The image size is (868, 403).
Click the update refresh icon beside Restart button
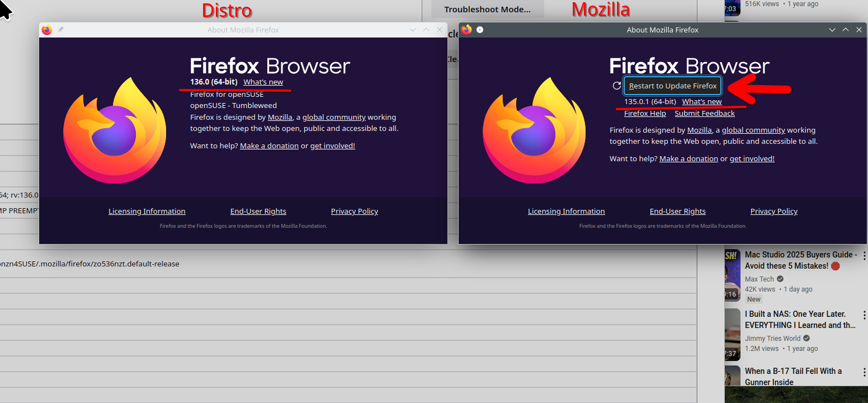(x=617, y=86)
